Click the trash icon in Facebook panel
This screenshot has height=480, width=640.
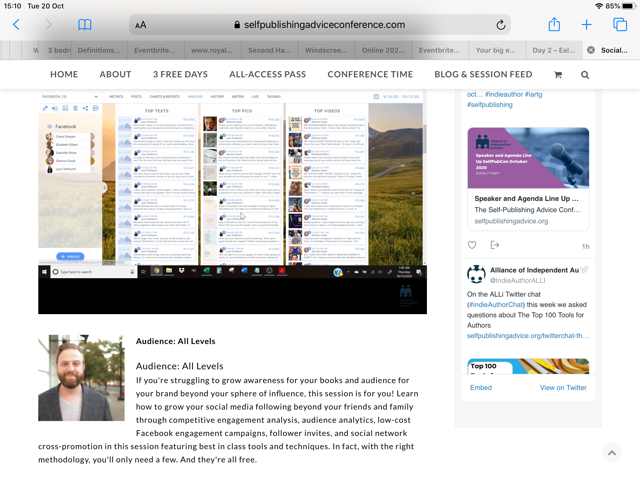click(x=76, y=108)
